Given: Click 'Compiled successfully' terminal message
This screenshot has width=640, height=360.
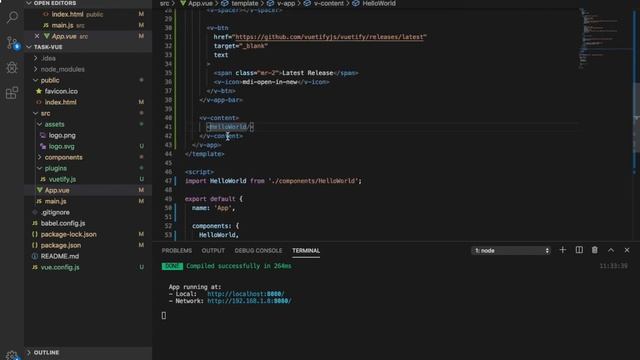Looking at the screenshot, I should pyautogui.click(x=239, y=266).
